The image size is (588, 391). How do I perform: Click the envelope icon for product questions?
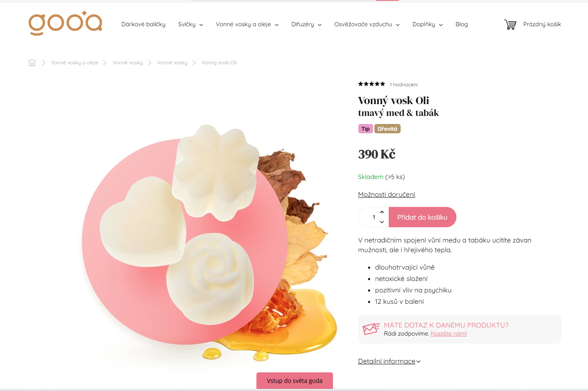coord(371,329)
